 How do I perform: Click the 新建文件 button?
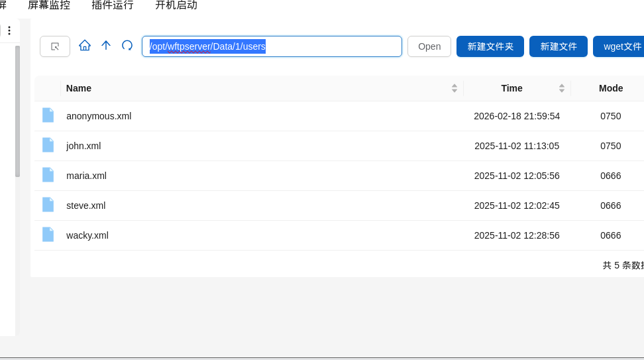click(x=559, y=46)
